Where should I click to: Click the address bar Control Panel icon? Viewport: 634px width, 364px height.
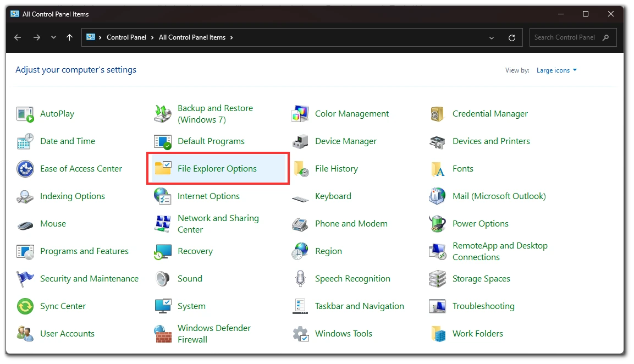pos(91,37)
